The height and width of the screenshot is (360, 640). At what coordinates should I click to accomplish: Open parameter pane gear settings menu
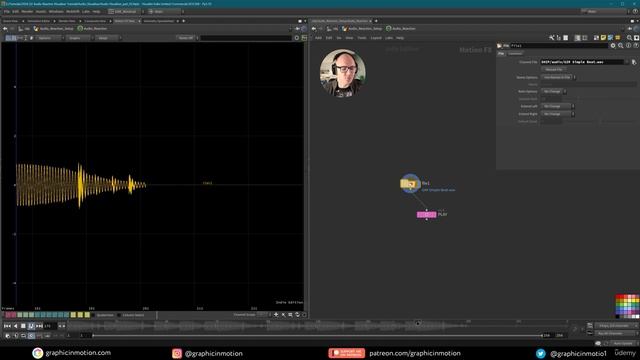click(613, 46)
